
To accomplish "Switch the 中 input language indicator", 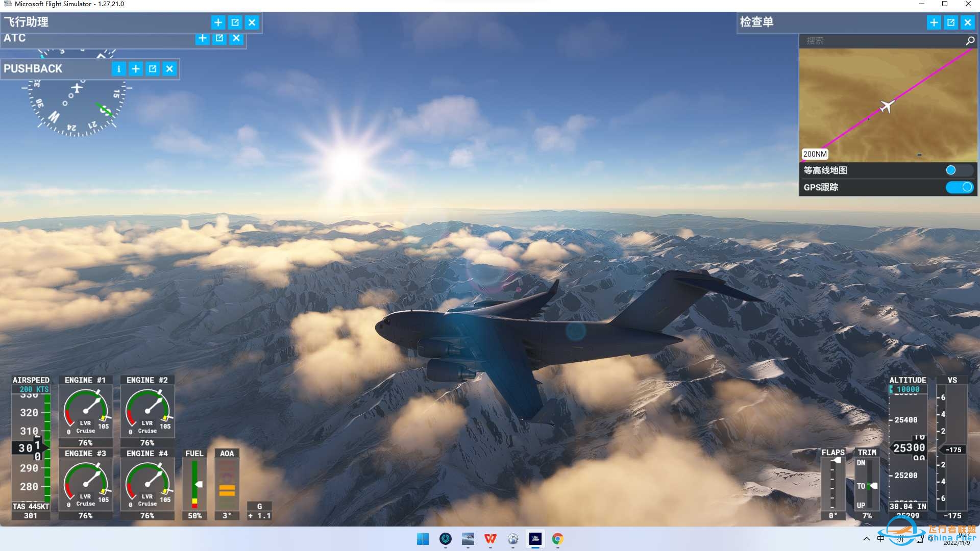I will point(881,539).
